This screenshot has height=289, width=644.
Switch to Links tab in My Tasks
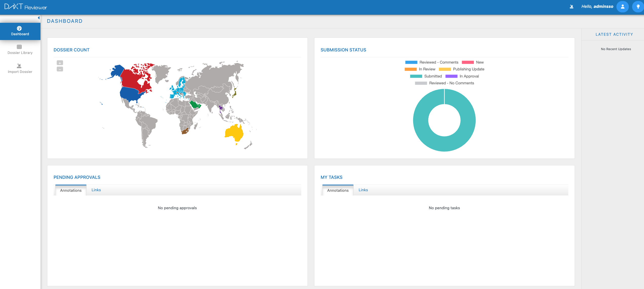coord(363,190)
